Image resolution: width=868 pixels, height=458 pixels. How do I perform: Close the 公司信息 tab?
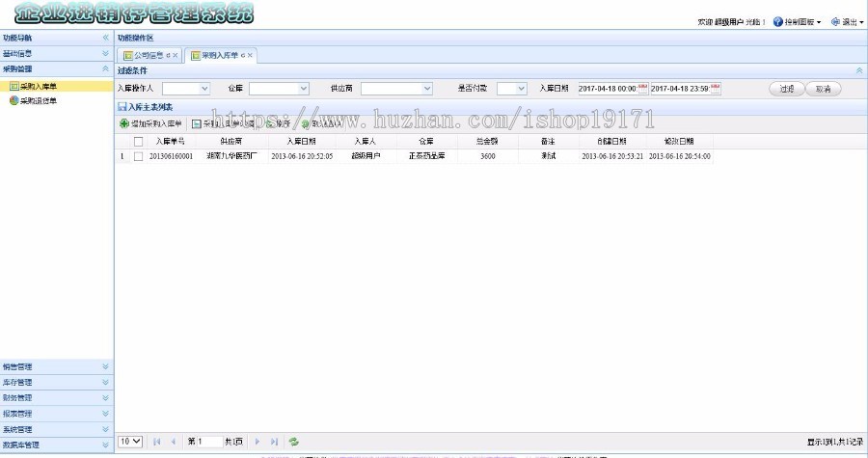click(x=175, y=55)
